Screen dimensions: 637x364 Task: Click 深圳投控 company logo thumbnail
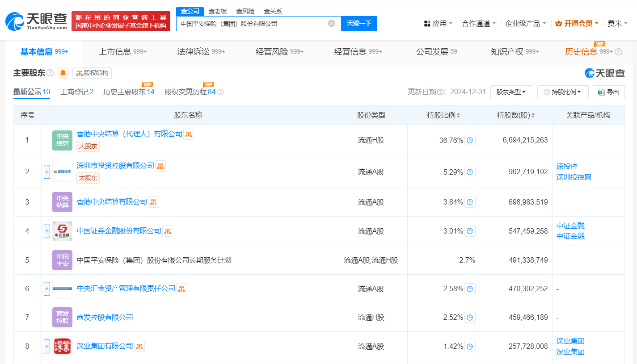click(62, 172)
